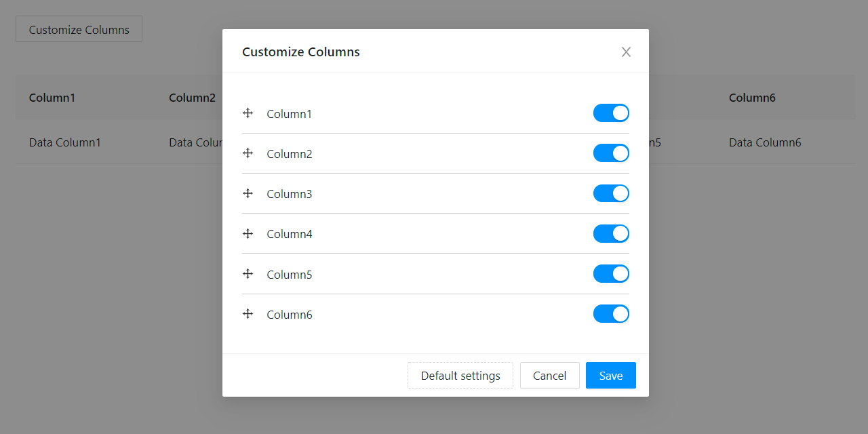Click the Column1 table header

click(52, 97)
